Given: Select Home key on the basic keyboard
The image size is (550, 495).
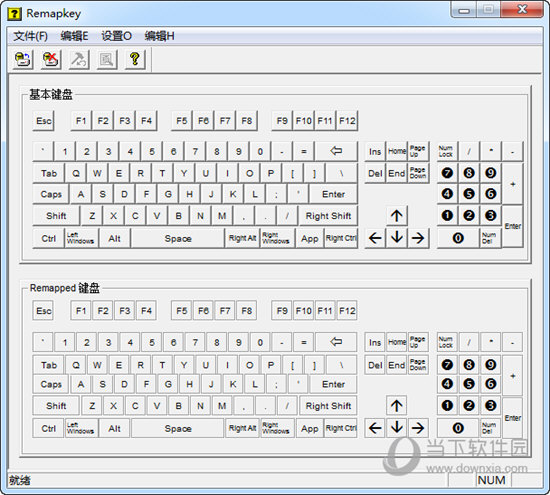Looking at the screenshot, I should click(397, 151).
